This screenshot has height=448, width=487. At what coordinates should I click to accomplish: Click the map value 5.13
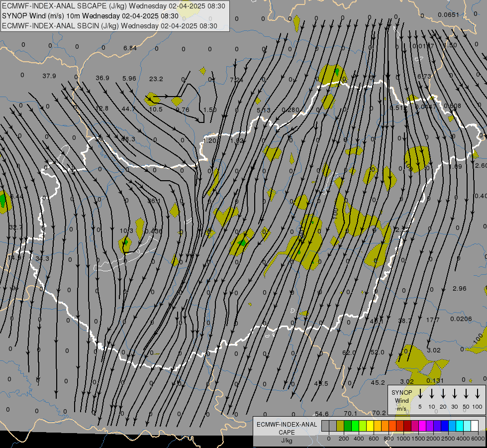click(x=263, y=111)
